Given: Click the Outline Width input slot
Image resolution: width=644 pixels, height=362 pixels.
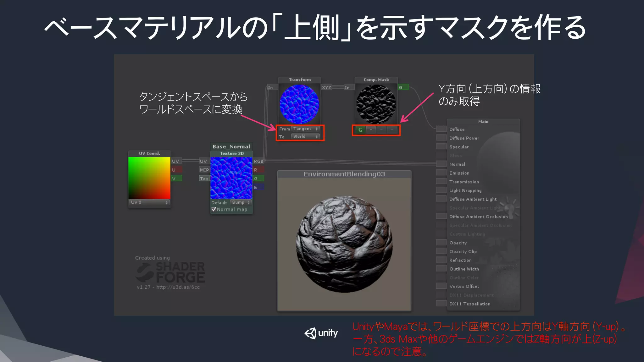Looking at the screenshot, I should pos(441,269).
